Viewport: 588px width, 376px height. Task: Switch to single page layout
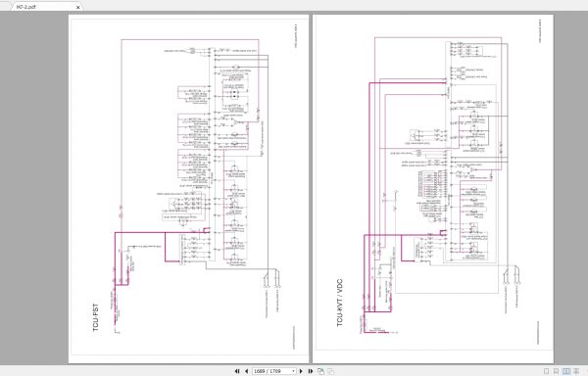(x=547, y=371)
